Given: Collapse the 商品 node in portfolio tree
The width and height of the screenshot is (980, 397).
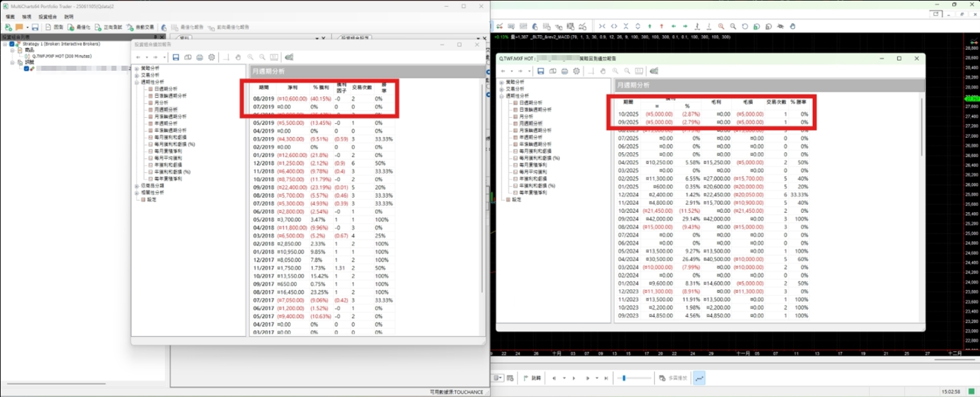Looking at the screenshot, I should tap(12, 50).
